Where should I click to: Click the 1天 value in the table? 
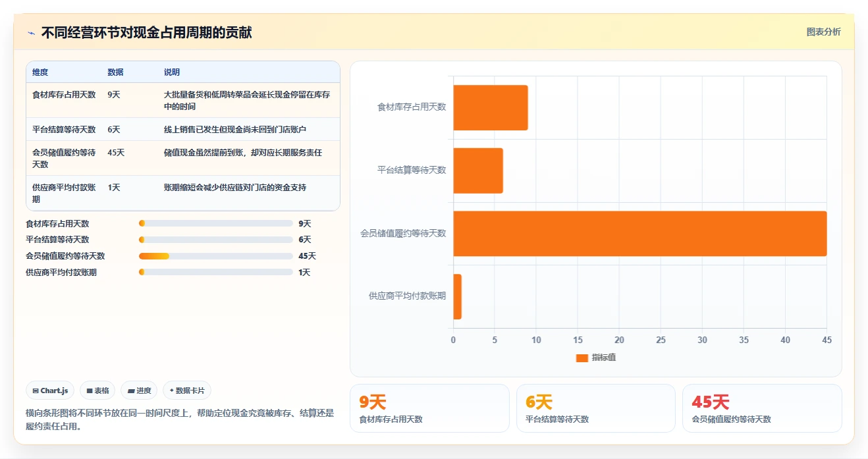coord(114,188)
